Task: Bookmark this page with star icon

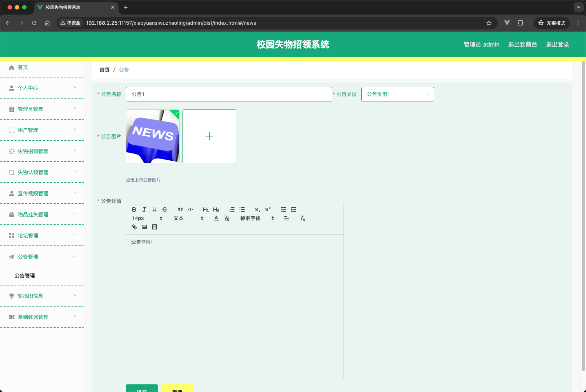Action: [x=489, y=23]
